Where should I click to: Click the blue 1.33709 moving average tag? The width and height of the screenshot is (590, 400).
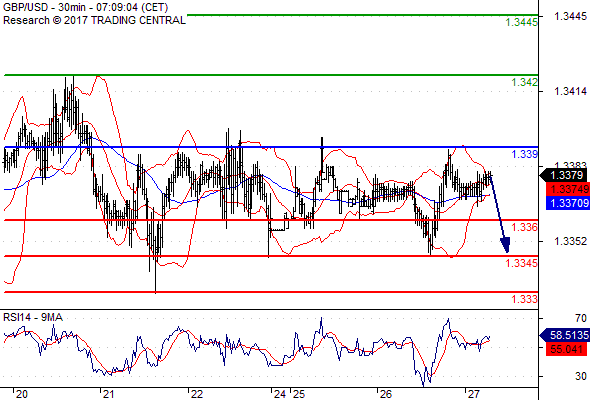[568, 203]
